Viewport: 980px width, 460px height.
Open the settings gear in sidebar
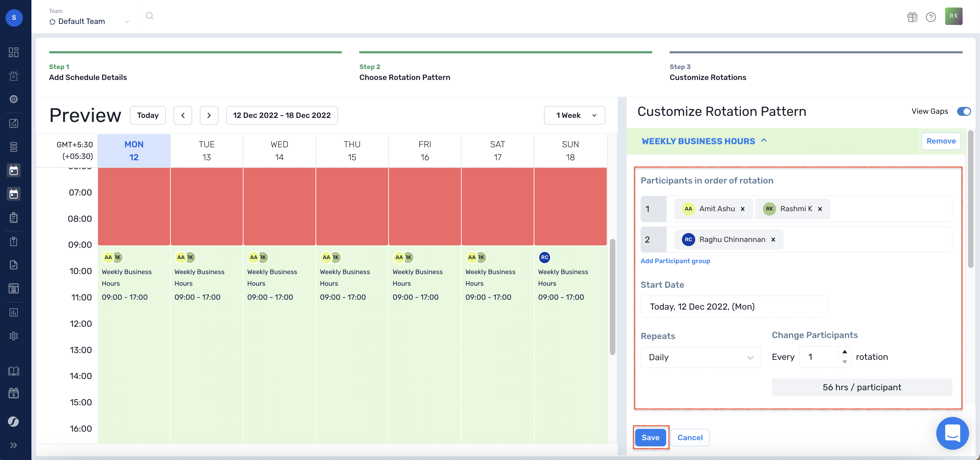pyautogui.click(x=14, y=336)
